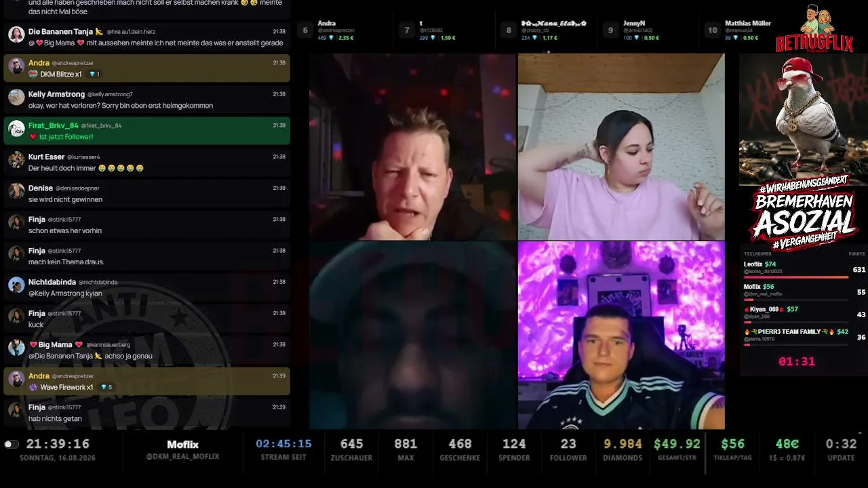Click the 'Der heult doch immer' chat message

click(x=86, y=168)
